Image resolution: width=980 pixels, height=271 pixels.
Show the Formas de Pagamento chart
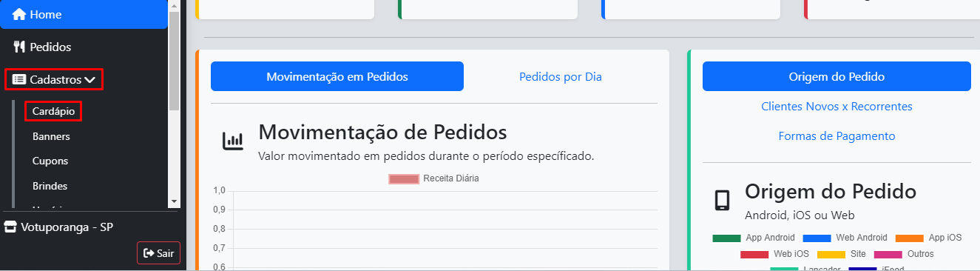click(x=837, y=136)
